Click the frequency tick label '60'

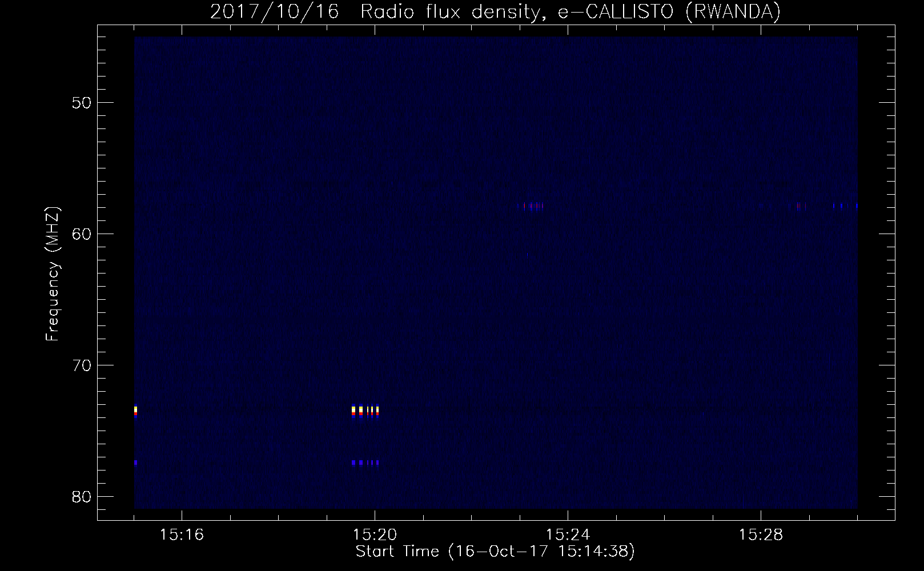point(82,234)
